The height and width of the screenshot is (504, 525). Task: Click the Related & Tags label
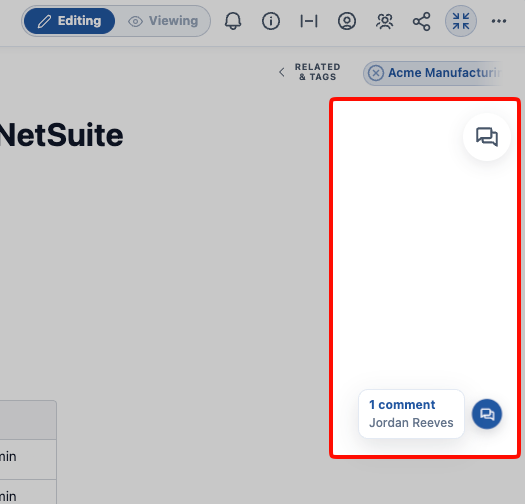[x=317, y=72]
